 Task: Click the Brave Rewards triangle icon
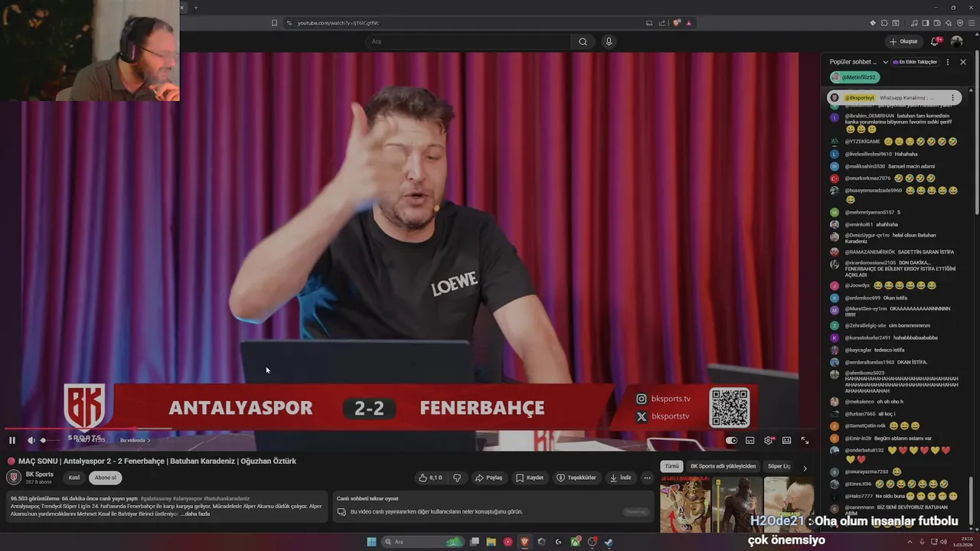pyautogui.click(x=688, y=23)
